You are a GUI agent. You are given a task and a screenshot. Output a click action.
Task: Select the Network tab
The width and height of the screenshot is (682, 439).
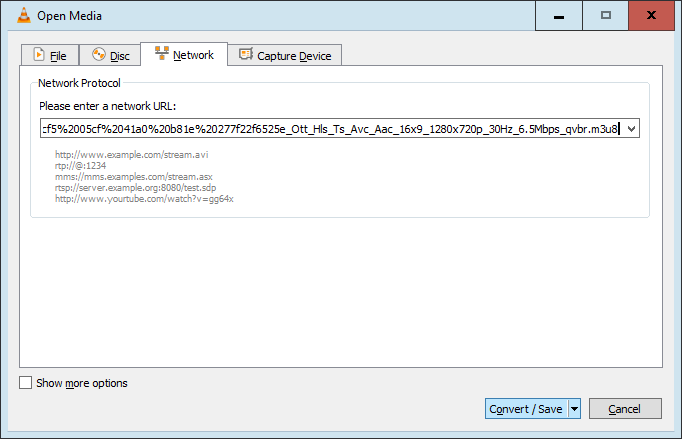click(x=184, y=54)
